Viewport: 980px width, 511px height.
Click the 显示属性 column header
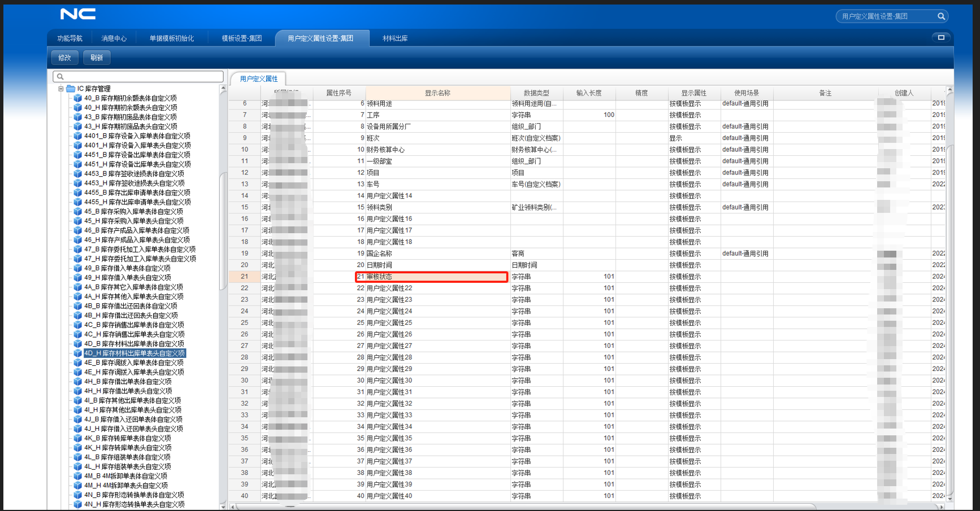coord(693,93)
